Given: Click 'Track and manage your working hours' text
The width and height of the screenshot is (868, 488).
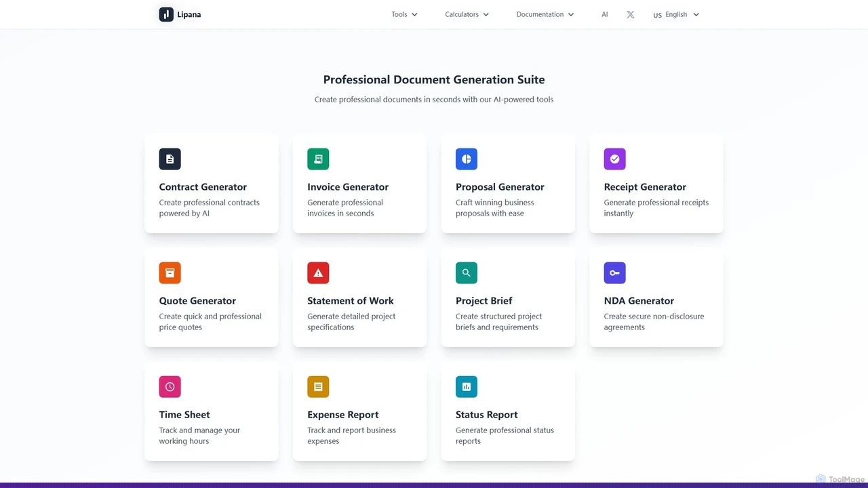Looking at the screenshot, I should pyautogui.click(x=200, y=436).
